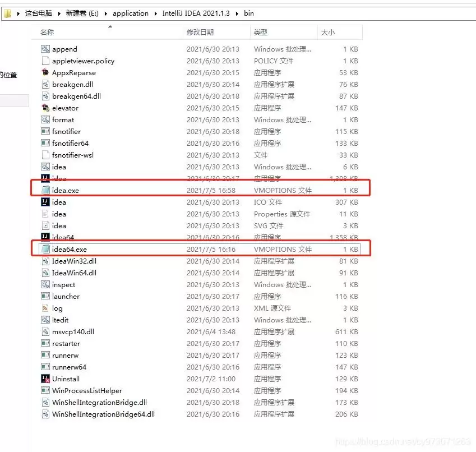Click the folder icon in the address bar
476x452 pixels.
point(8,13)
